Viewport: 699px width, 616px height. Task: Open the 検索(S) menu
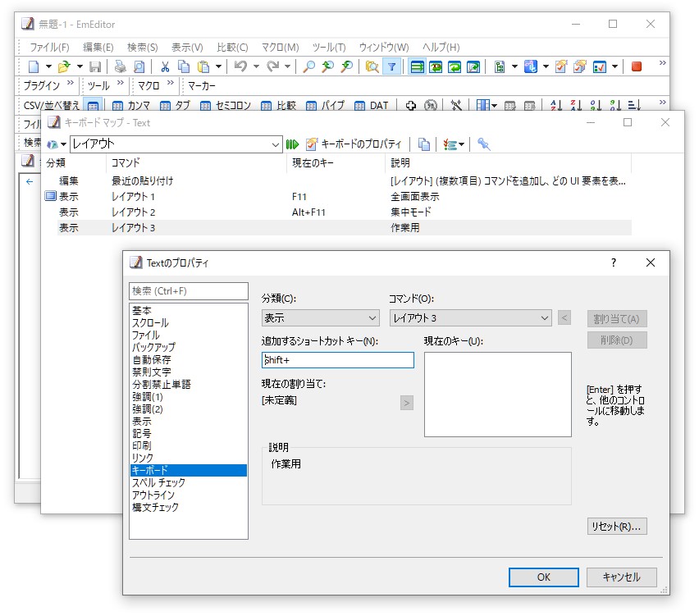[x=142, y=48]
